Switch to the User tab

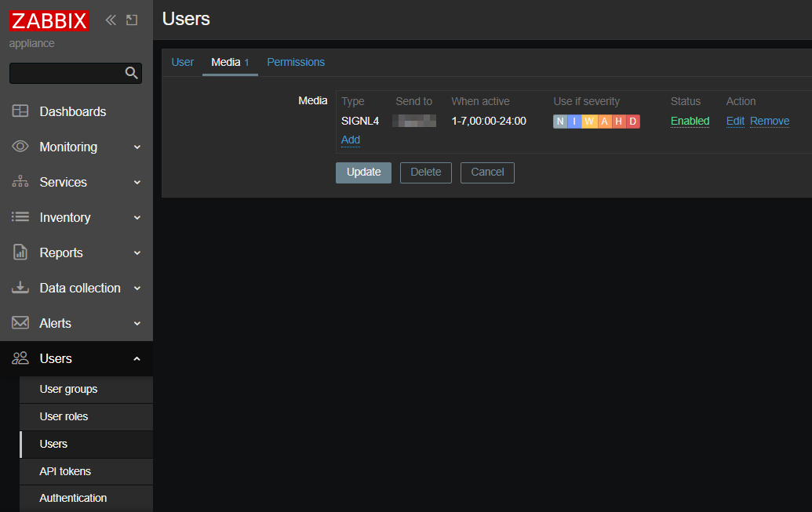pos(182,62)
